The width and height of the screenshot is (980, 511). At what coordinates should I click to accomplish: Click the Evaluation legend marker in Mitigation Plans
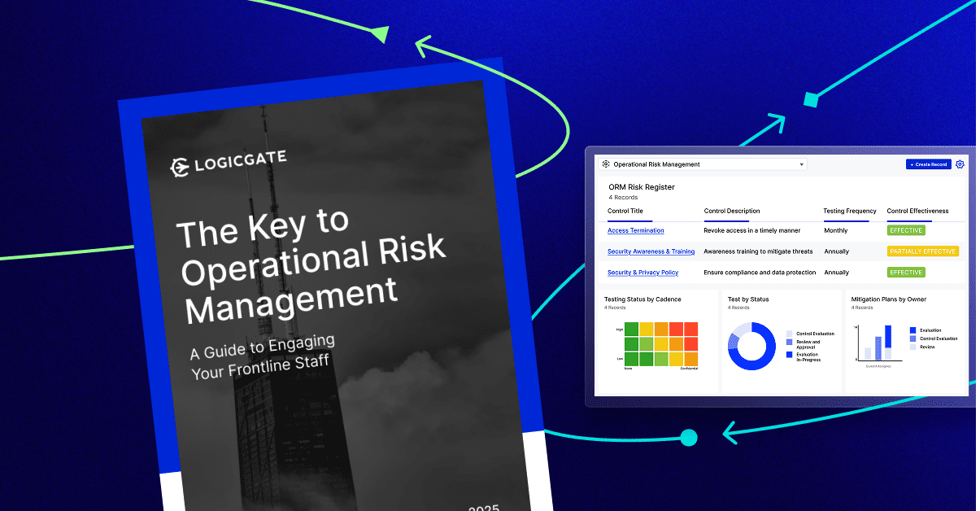pyautogui.click(x=912, y=330)
